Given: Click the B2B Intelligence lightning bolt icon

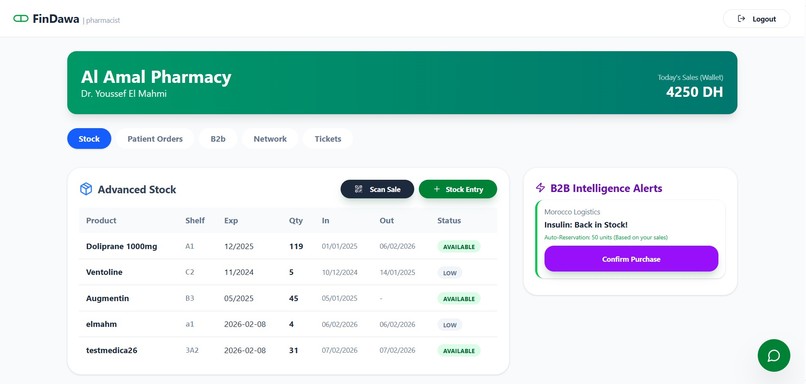Looking at the screenshot, I should click(540, 188).
